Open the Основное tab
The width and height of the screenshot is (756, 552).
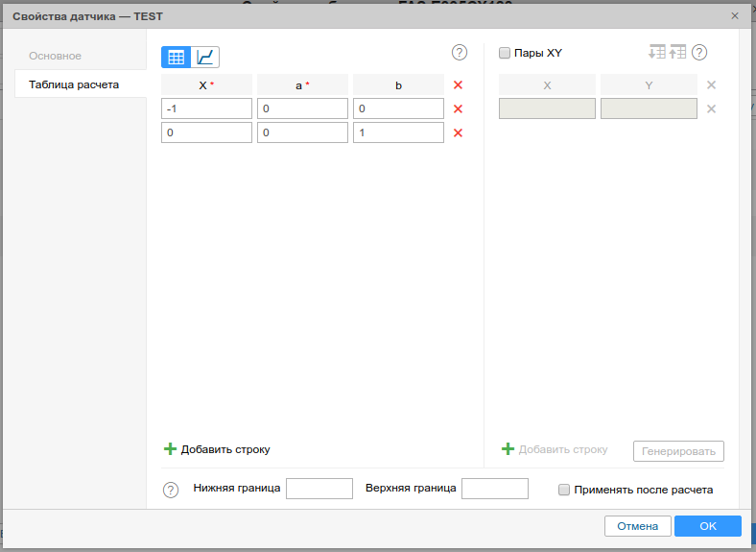point(55,57)
